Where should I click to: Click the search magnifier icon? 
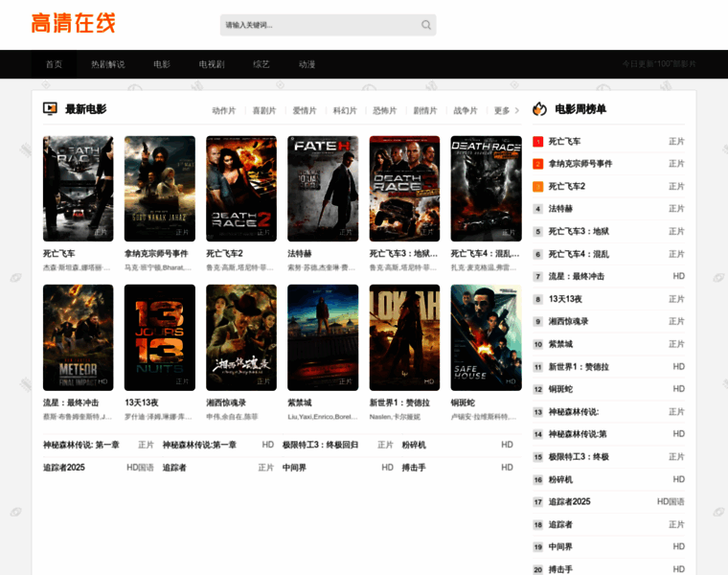(425, 25)
